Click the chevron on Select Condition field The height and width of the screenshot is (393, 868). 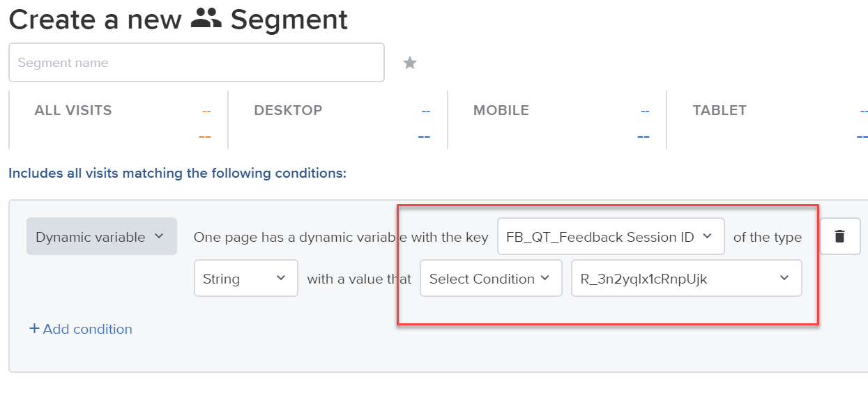tap(545, 278)
